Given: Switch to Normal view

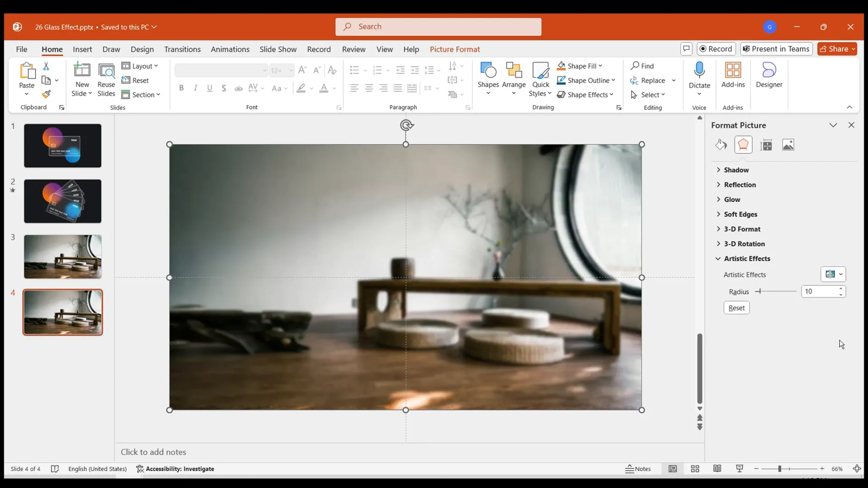Looking at the screenshot, I should (x=673, y=469).
